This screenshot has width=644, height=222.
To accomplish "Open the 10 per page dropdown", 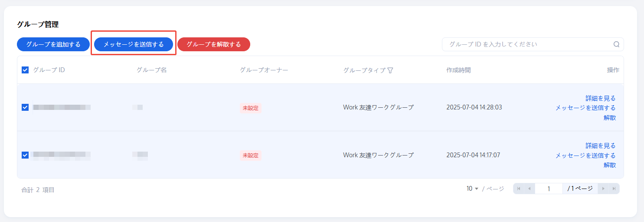I will (472, 189).
